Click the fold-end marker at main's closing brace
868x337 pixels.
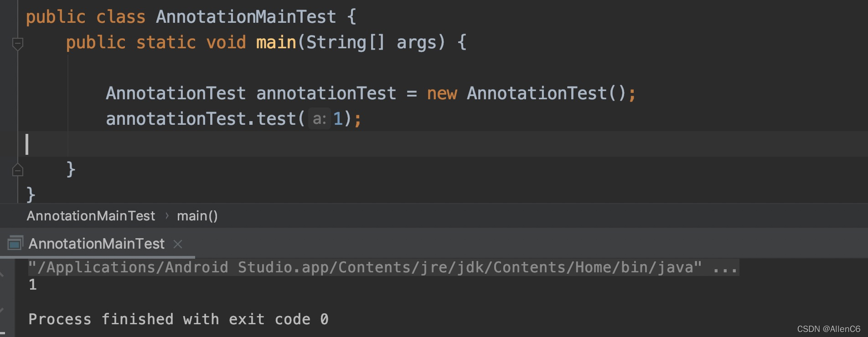tap(17, 170)
